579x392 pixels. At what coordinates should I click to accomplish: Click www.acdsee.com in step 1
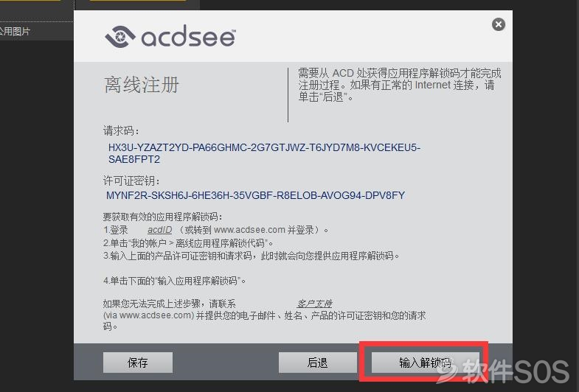tap(249, 230)
